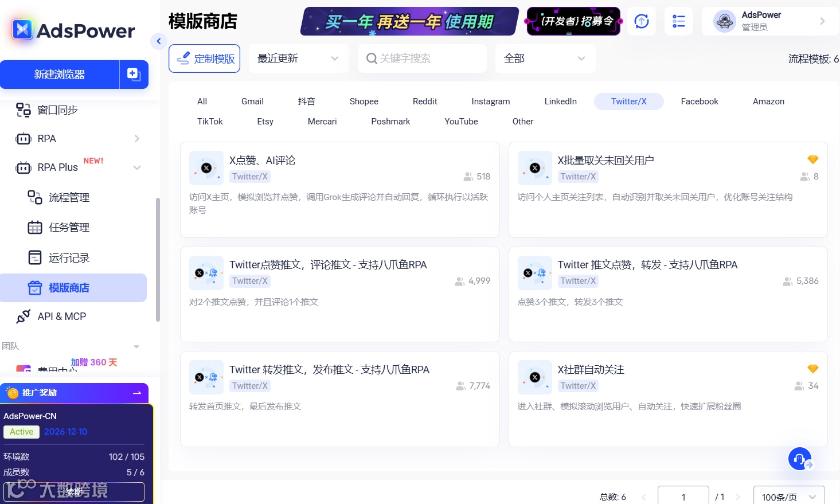Click the X批量取关未回关用户 template icon

coord(535,168)
